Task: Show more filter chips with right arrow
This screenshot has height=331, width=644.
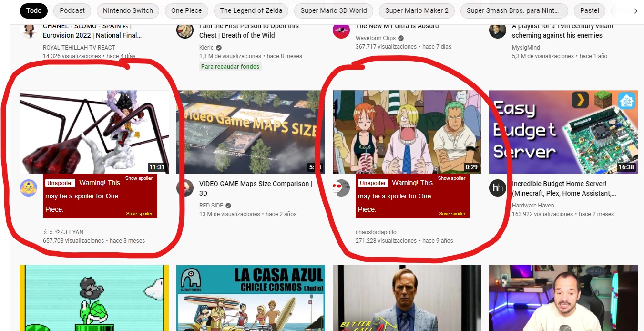Action: (635, 10)
